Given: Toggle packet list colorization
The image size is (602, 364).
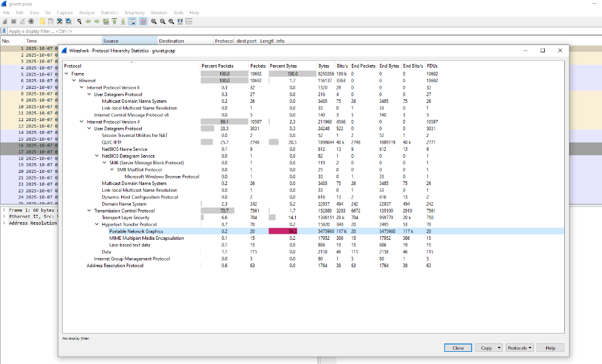Looking at the screenshot, I should [142, 21].
